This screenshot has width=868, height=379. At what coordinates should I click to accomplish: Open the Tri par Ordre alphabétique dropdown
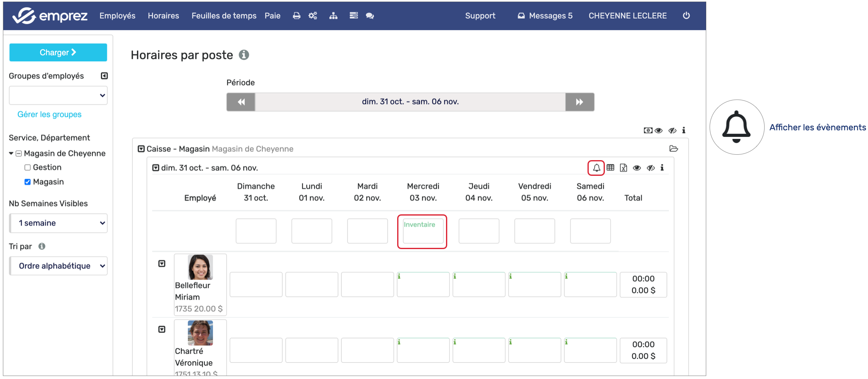58,266
